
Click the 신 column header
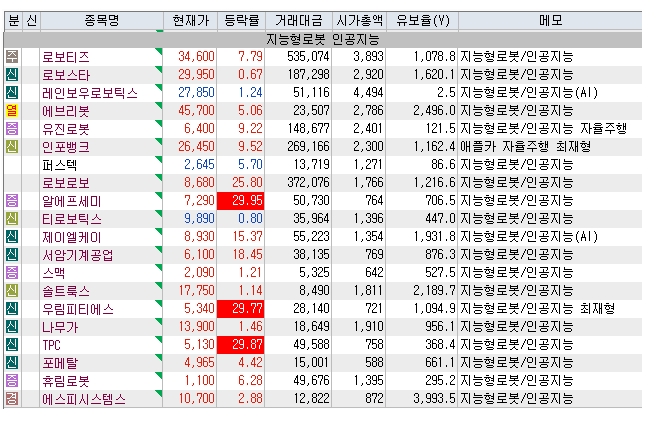tap(31, 20)
